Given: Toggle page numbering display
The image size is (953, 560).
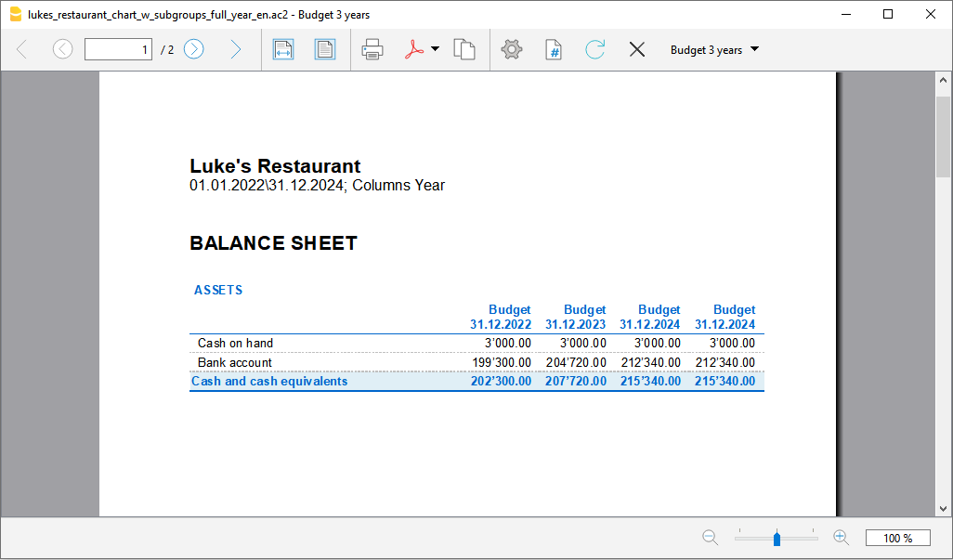Looking at the screenshot, I should coord(553,49).
